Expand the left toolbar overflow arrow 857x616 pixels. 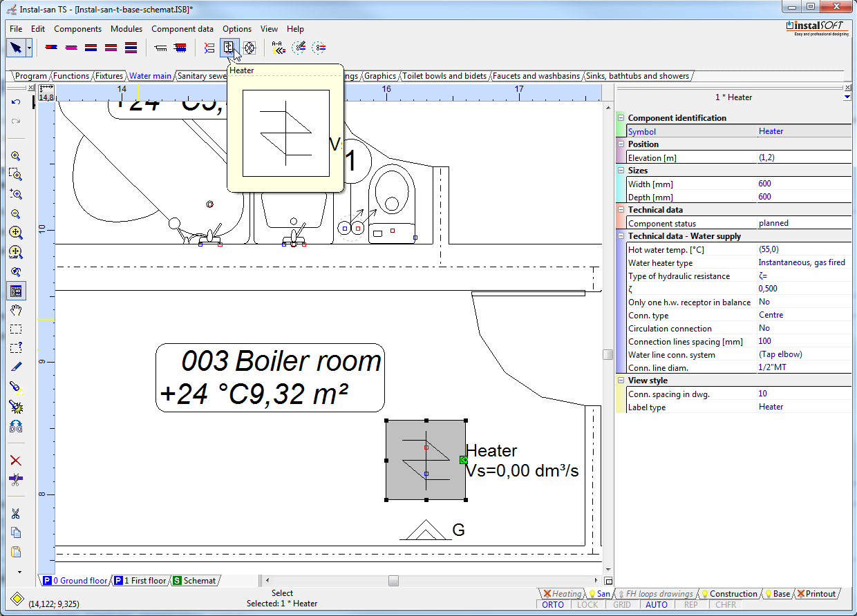[x=19, y=572]
